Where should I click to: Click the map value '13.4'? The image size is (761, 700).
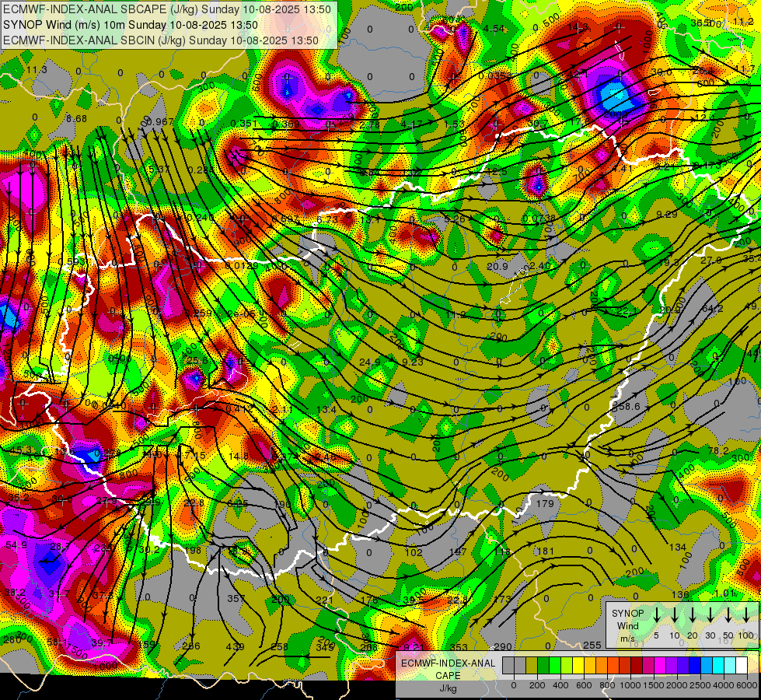[326, 410]
